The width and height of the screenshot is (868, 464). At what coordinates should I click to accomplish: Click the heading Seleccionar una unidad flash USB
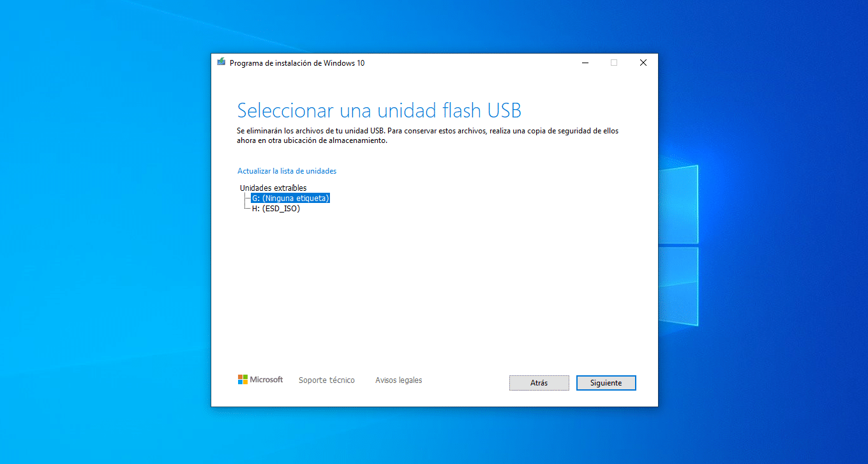pyautogui.click(x=379, y=110)
